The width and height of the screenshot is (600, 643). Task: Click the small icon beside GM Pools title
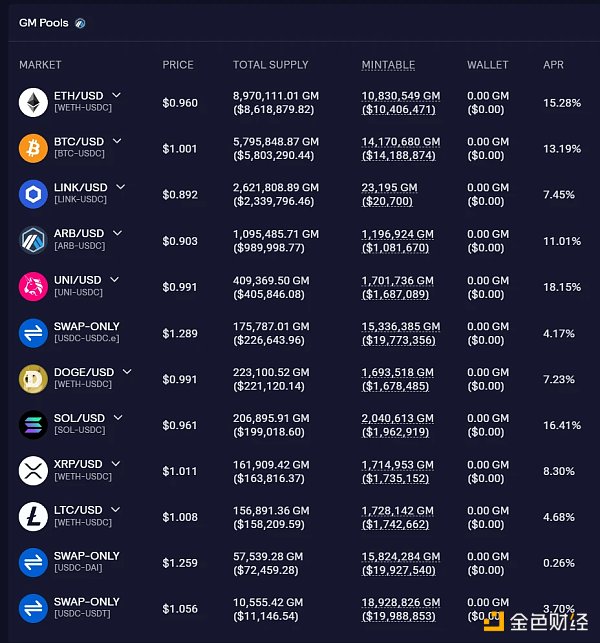pyautogui.click(x=80, y=23)
